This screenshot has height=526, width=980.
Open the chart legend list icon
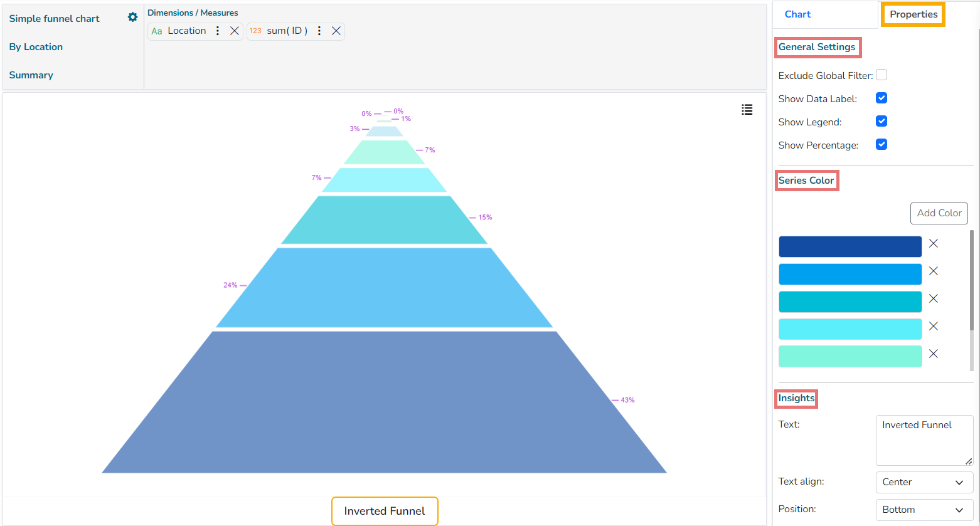pos(747,109)
